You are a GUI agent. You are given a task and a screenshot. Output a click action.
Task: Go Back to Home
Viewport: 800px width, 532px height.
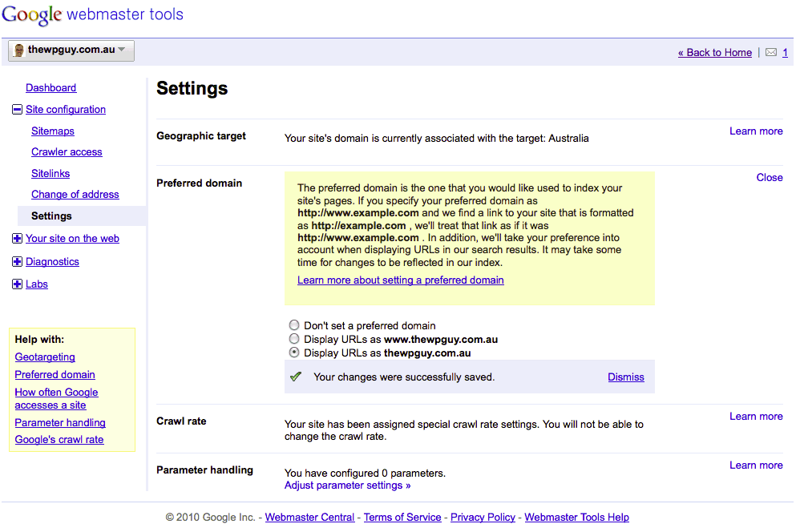(x=715, y=53)
